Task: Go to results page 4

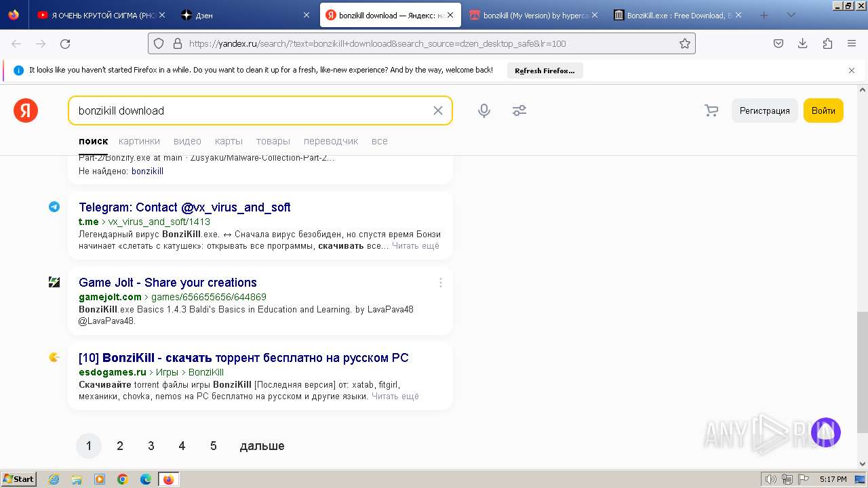Action: click(182, 446)
